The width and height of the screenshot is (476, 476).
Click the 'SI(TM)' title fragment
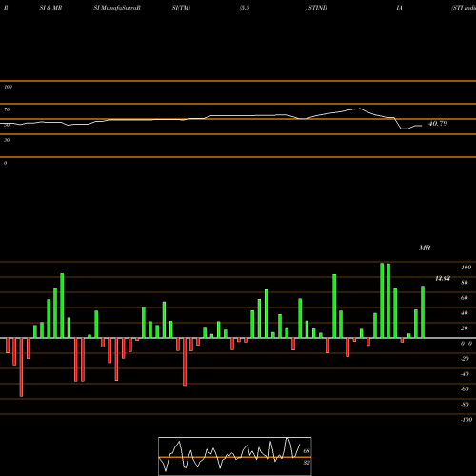[181, 8]
